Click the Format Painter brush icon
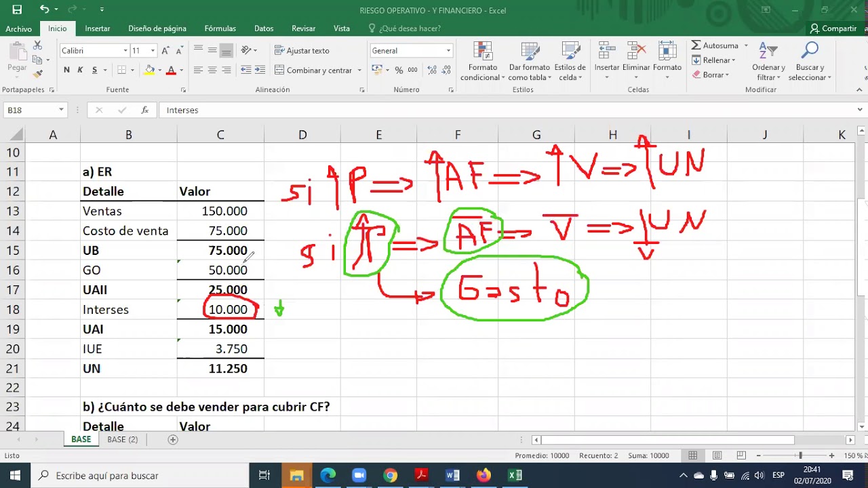The width and height of the screenshot is (868, 488). click(37, 74)
